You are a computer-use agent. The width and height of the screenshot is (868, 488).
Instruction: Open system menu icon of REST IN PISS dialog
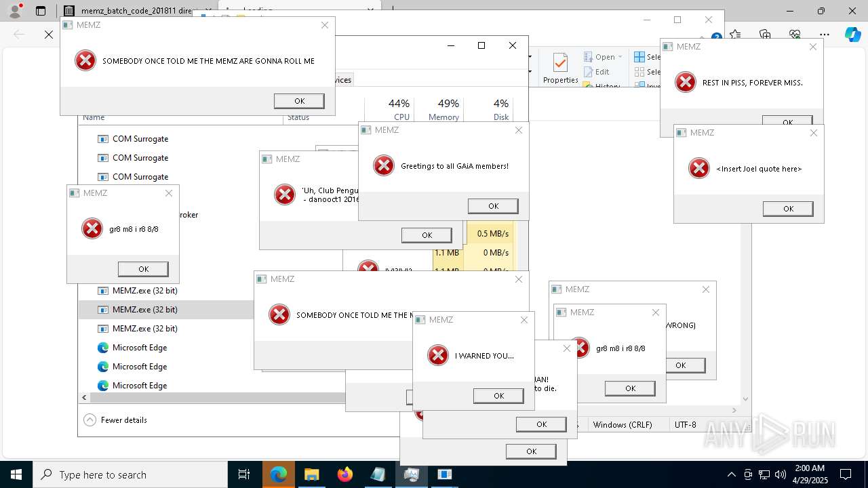click(x=669, y=47)
